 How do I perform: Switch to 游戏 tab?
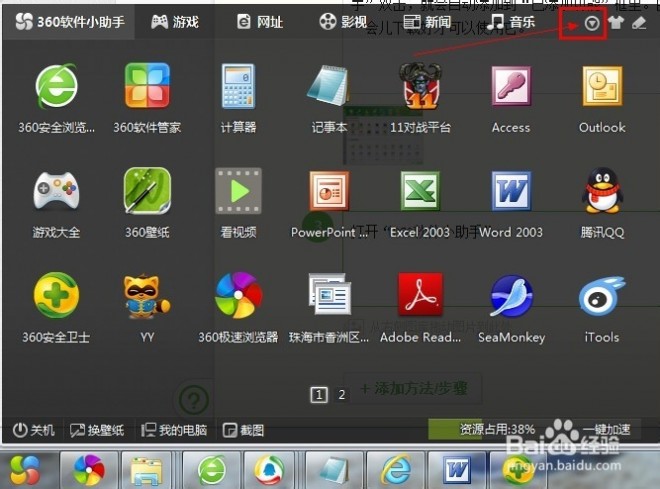click(x=175, y=21)
